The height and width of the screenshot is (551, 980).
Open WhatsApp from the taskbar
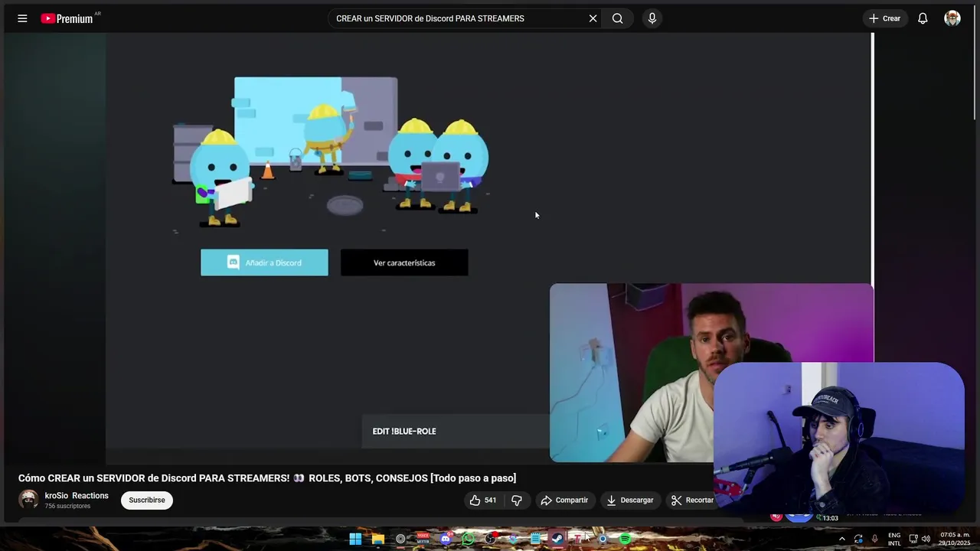pyautogui.click(x=468, y=539)
